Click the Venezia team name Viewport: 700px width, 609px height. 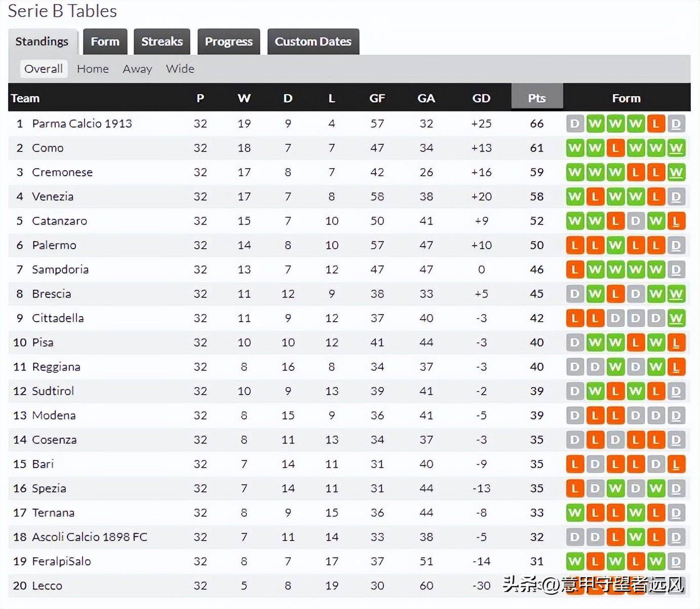(53, 197)
